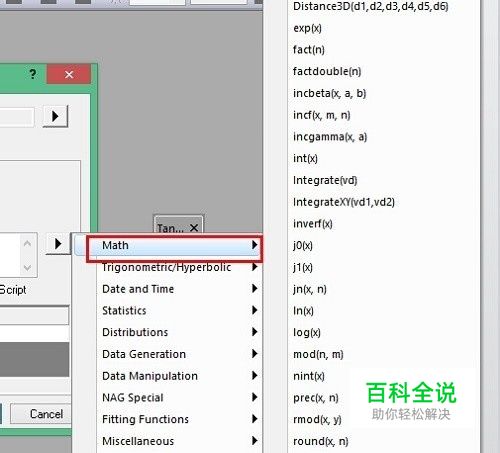Pick the j0(x) Bessel function
This screenshot has width=500, height=453.
tap(303, 245)
